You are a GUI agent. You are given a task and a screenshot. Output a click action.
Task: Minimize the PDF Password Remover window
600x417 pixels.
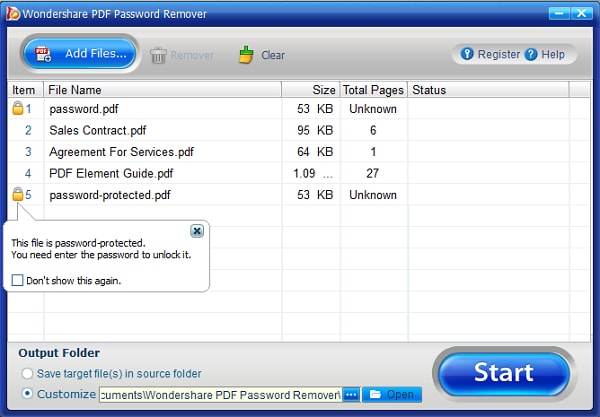click(x=559, y=13)
